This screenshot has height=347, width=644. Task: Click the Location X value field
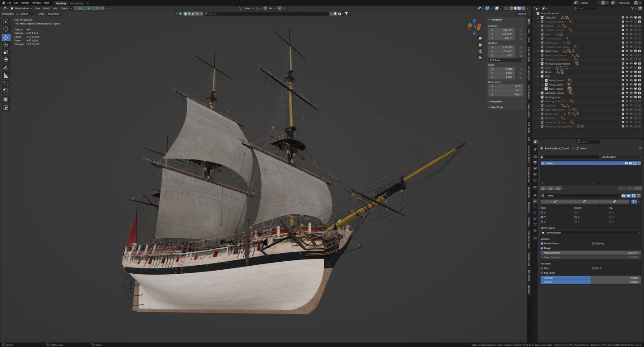tap(502, 30)
